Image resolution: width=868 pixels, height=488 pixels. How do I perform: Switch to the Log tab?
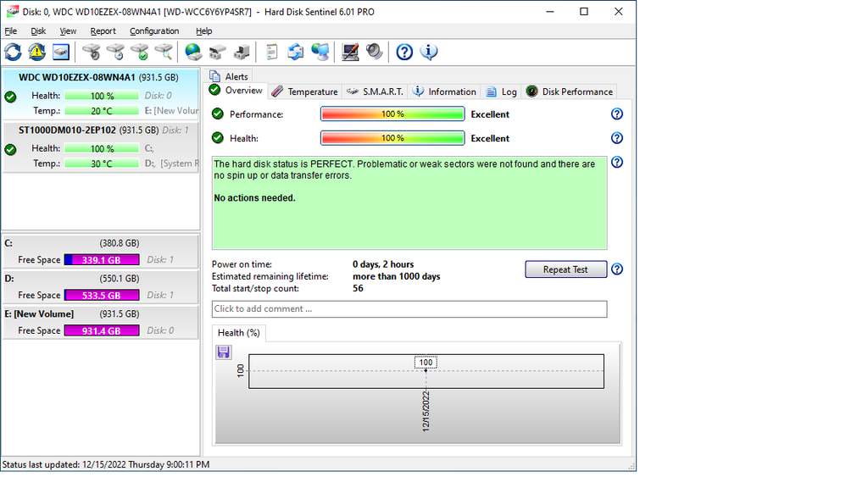tap(502, 91)
